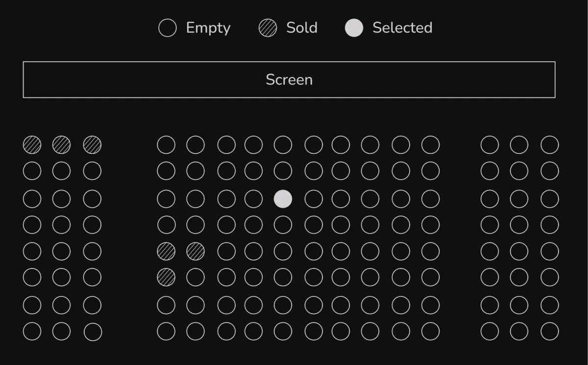
Task: Click the sold seat in center block's sixth row
Action: 166,277
